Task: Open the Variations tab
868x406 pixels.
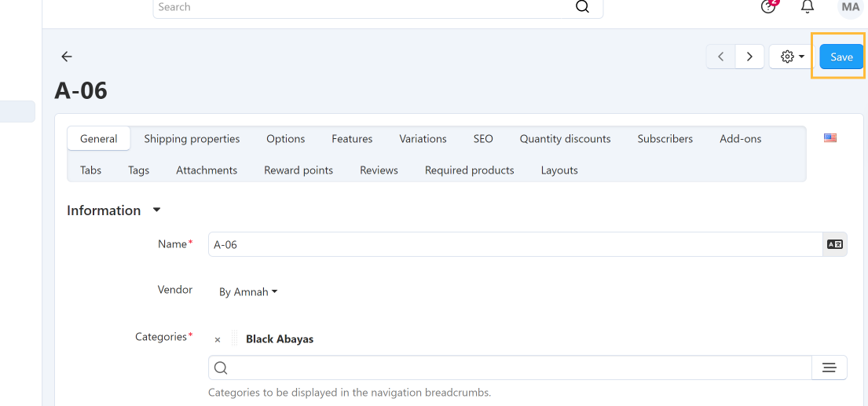Action: [423, 139]
